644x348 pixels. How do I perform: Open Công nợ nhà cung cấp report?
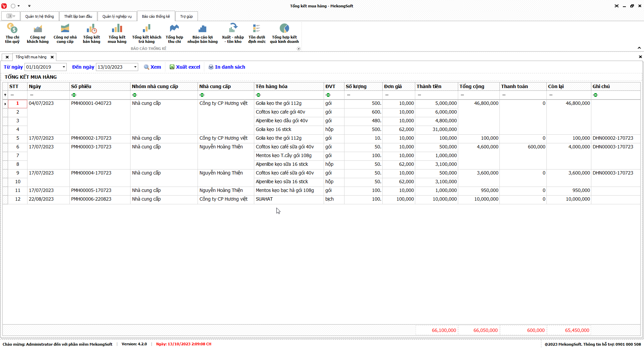pos(65,33)
